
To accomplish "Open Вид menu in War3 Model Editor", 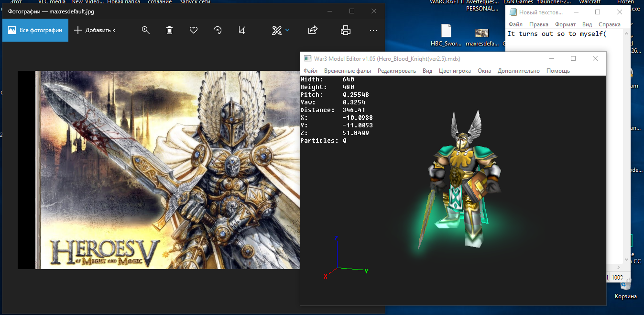I will (x=427, y=71).
